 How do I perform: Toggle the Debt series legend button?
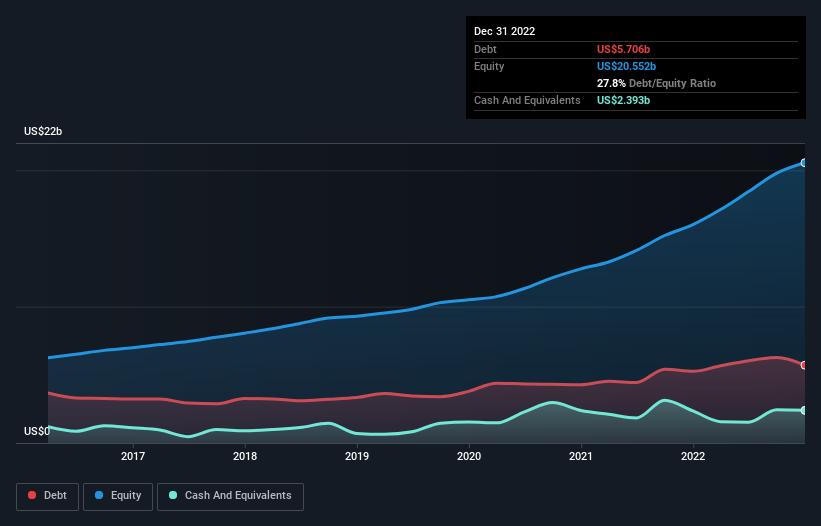[x=47, y=496]
